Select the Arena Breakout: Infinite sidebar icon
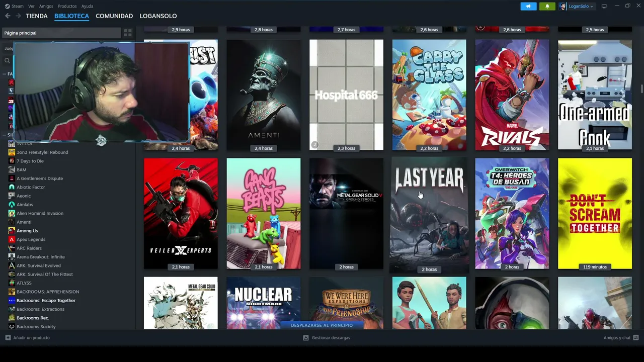644x362 pixels. [x=12, y=257]
